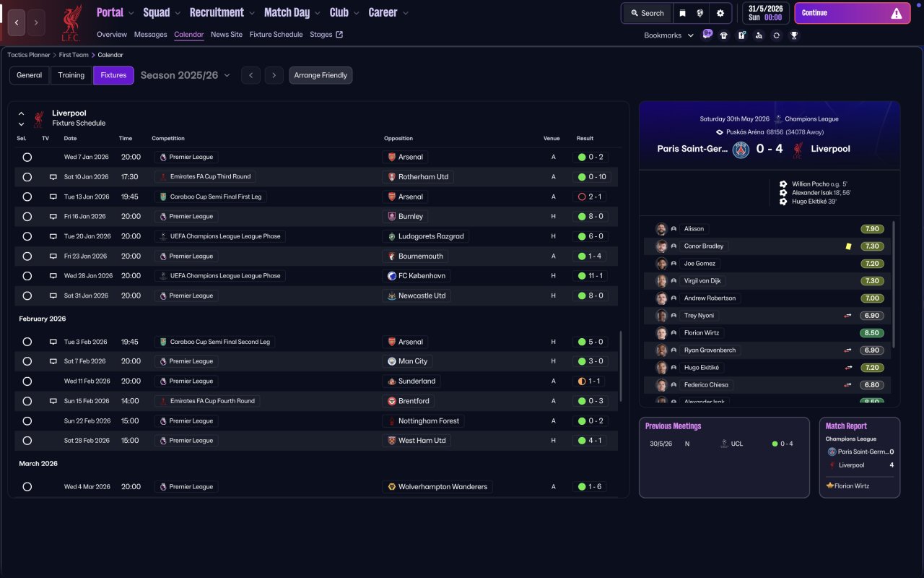This screenshot has height=578, width=924.
Task: Click the substitution icon next to Trey Nyoni
Action: (x=847, y=316)
